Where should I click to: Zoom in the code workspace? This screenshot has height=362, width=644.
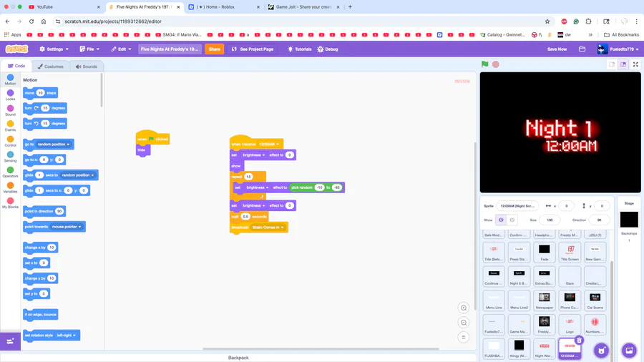point(463,308)
